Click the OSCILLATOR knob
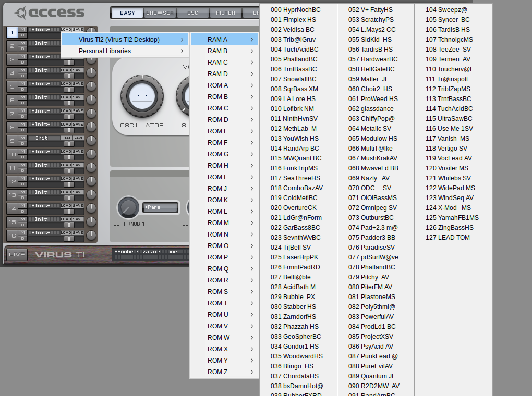532x396 pixels. (142, 96)
